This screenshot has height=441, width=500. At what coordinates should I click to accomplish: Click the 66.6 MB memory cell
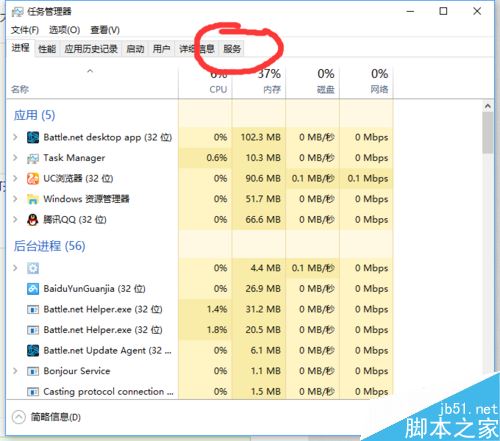tap(259, 220)
